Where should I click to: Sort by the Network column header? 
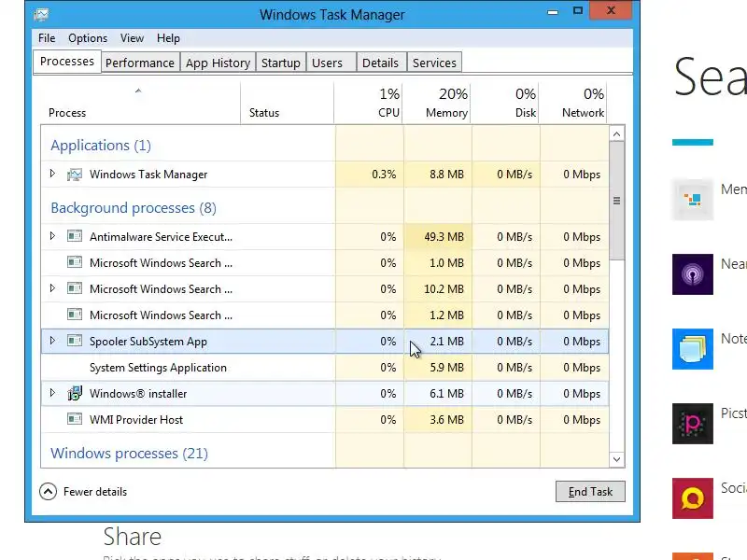573,104
